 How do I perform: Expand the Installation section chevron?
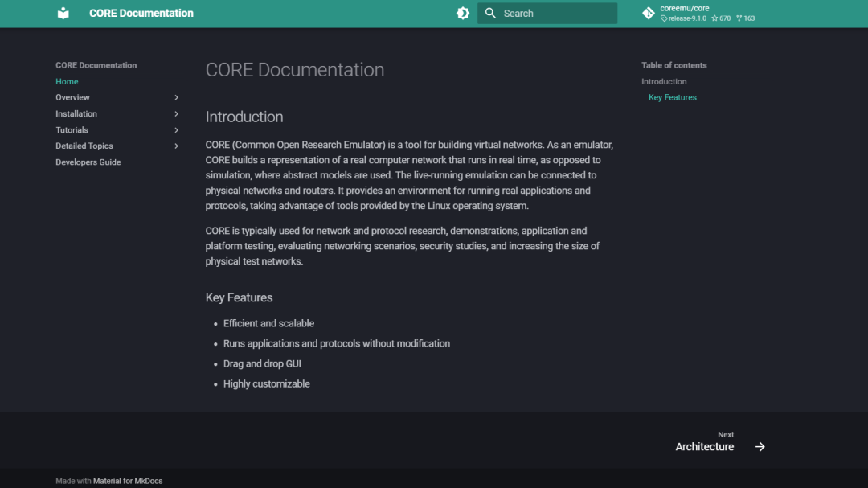[177, 113]
